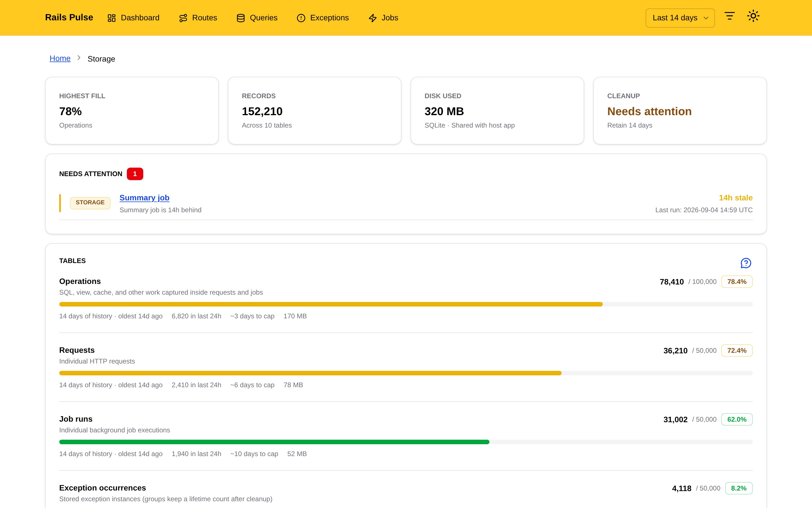Click the Operations table title
812x508 pixels.
80,281
